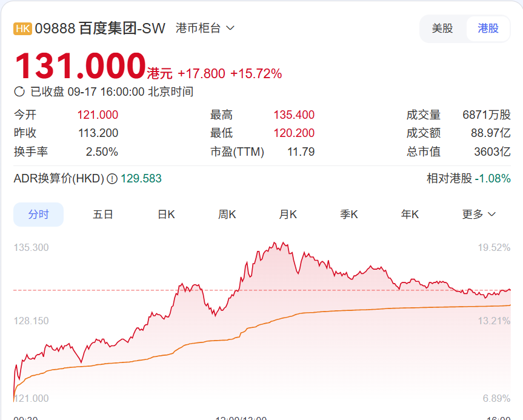Viewport: 523px width, 420px height.
Task: Select the 季K chart tab
Action: click(x=349, y=214)
